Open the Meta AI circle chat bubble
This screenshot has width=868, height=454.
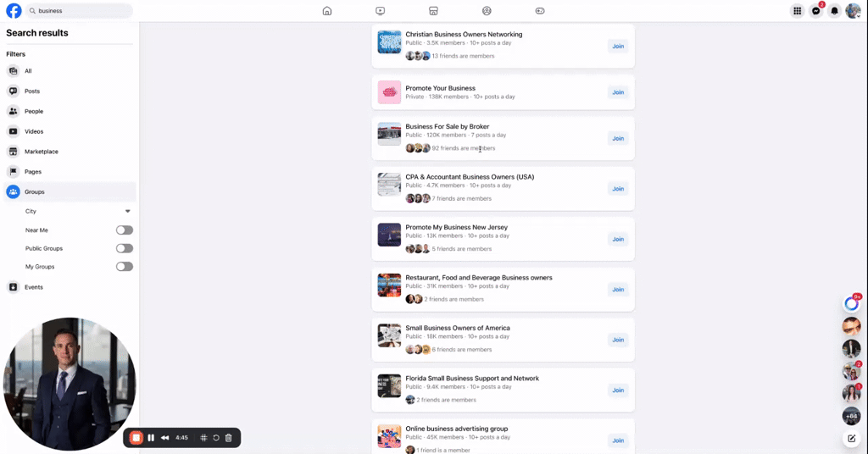[x=851, y=303]
